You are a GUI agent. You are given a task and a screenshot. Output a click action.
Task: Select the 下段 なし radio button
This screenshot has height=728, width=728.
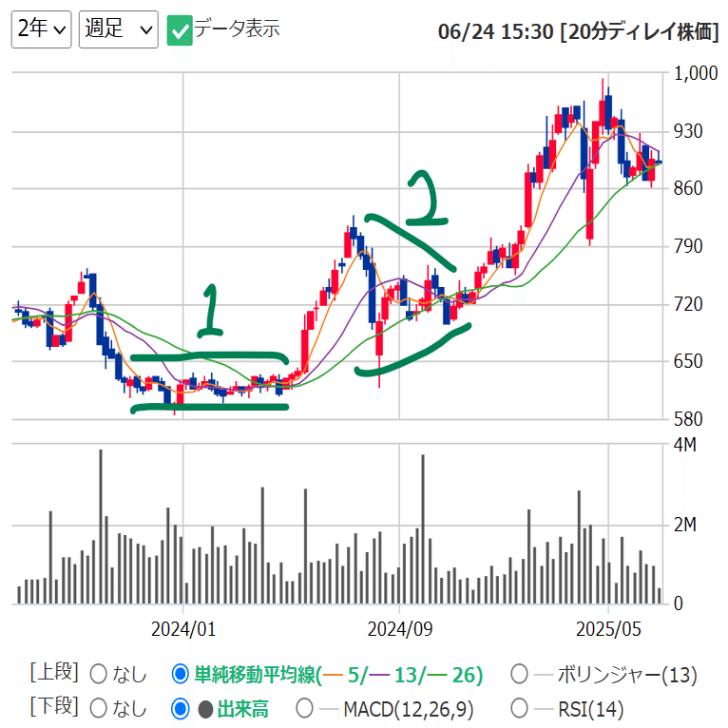coord(99,709)
